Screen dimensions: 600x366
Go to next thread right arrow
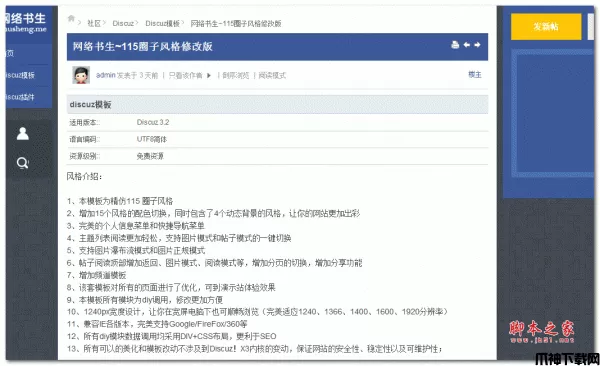point(477,45)
